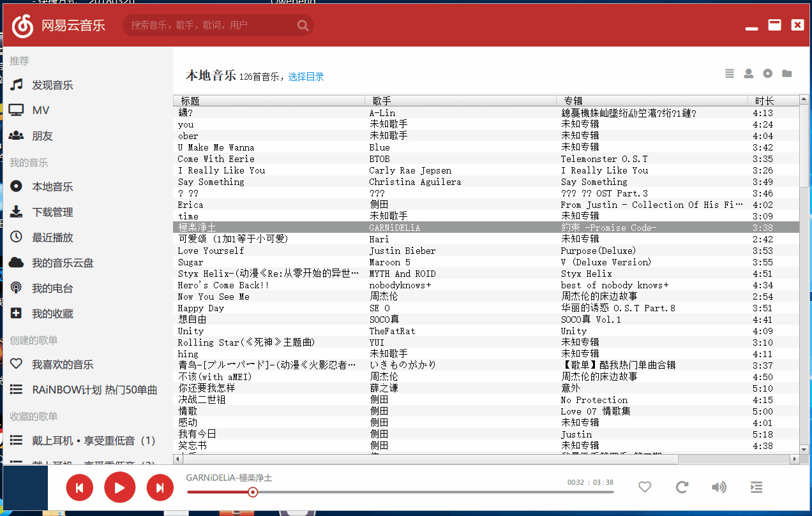Click the now-playing title 'GARNiDELiA-極楽浄土'
The image size is (812, 516).
[229, 478]
